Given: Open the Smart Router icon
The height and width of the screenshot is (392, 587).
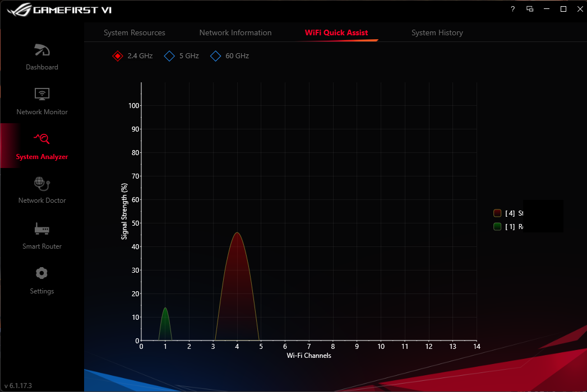Looking at the screenshot, I should pos(42,228).
